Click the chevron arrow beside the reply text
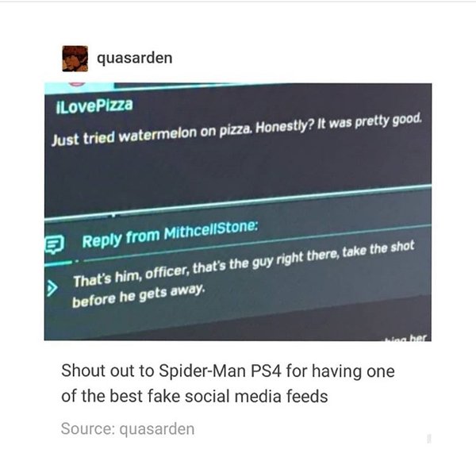476x476 pixels. tap(52, 288)
